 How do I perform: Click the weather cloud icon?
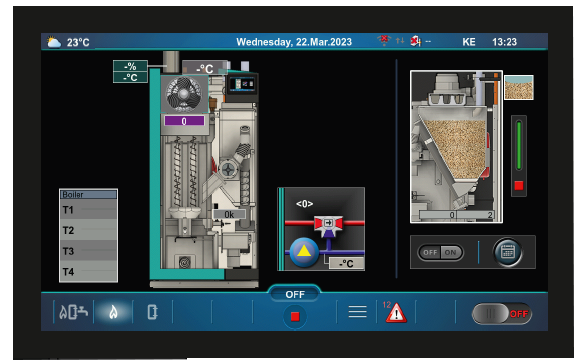click(54, 42)
